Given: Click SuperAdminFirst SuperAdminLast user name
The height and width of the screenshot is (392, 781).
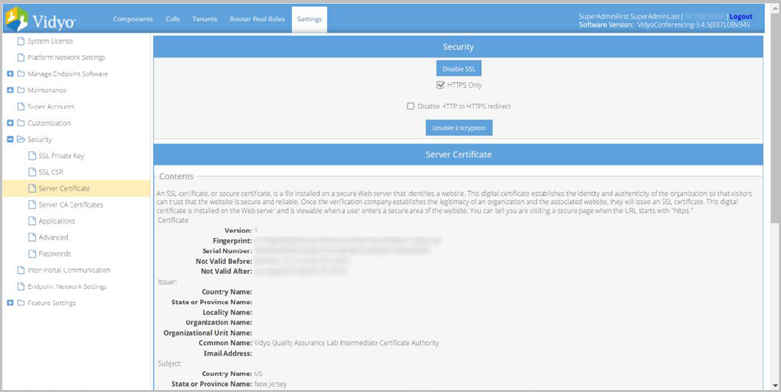Looking at the screenshot, I should click(629, 16).
